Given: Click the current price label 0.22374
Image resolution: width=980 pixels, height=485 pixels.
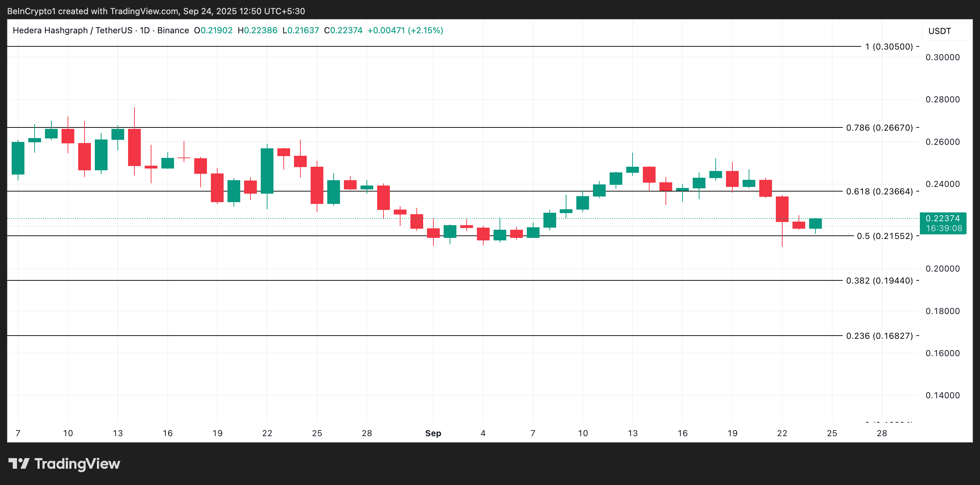Looking at the screenshot, I should [x=944, y=217].
